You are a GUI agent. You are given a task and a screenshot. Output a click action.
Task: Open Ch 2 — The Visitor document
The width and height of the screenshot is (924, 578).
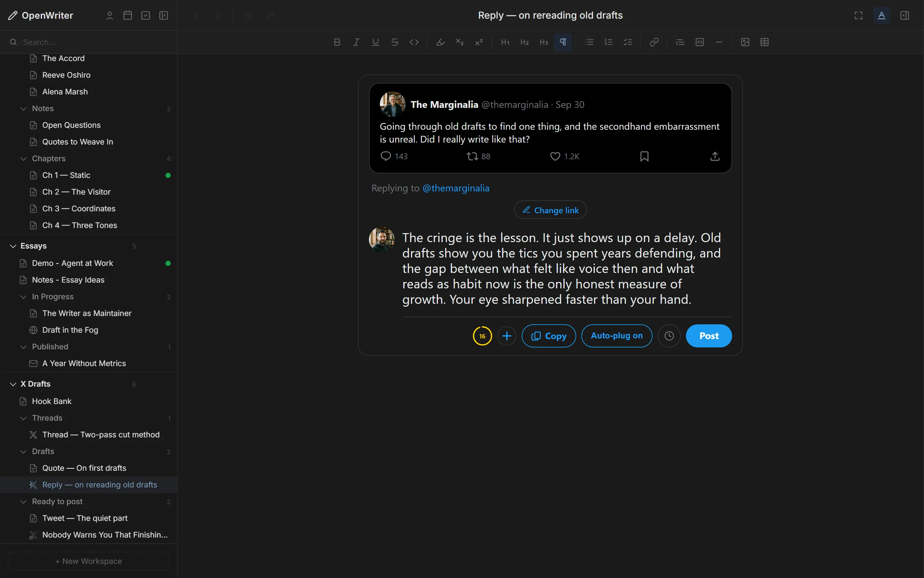[89, 192]
